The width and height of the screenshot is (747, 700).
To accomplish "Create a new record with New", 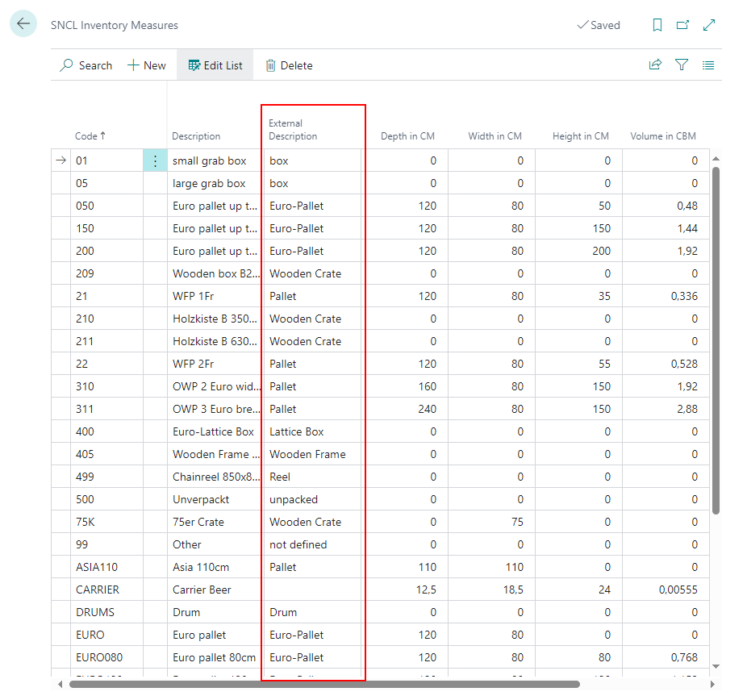I will coord(147,65).
